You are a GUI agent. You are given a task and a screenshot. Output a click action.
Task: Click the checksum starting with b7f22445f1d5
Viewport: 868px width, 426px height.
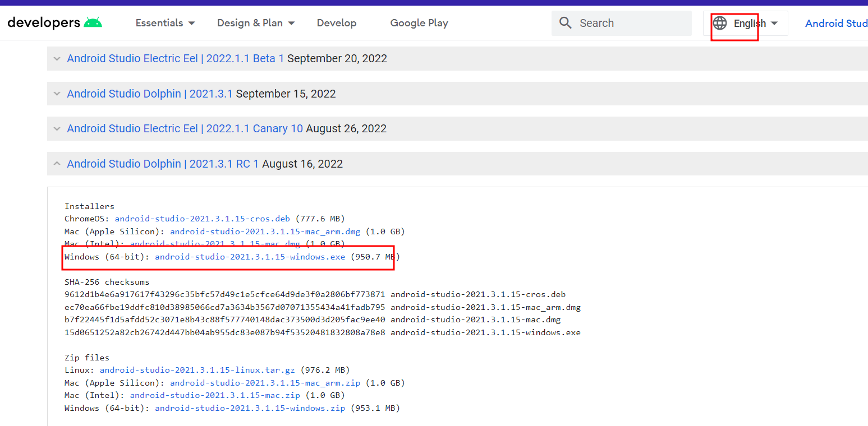[225, 319]
